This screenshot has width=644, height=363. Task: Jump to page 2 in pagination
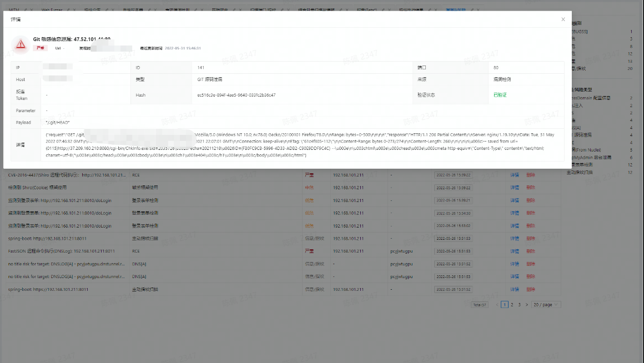512,305
